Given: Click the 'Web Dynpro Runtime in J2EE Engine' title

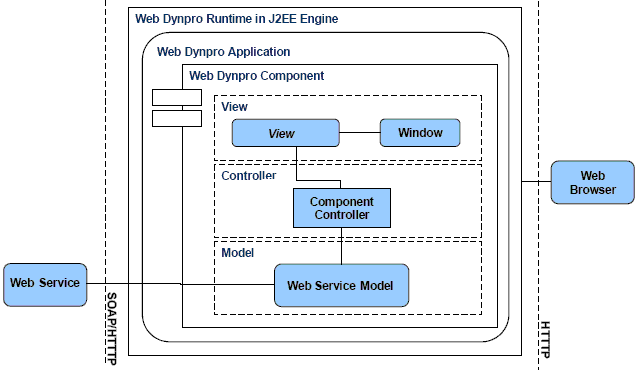Looking at the screenshot, I should pyautogui.click(x=236, y=19).
